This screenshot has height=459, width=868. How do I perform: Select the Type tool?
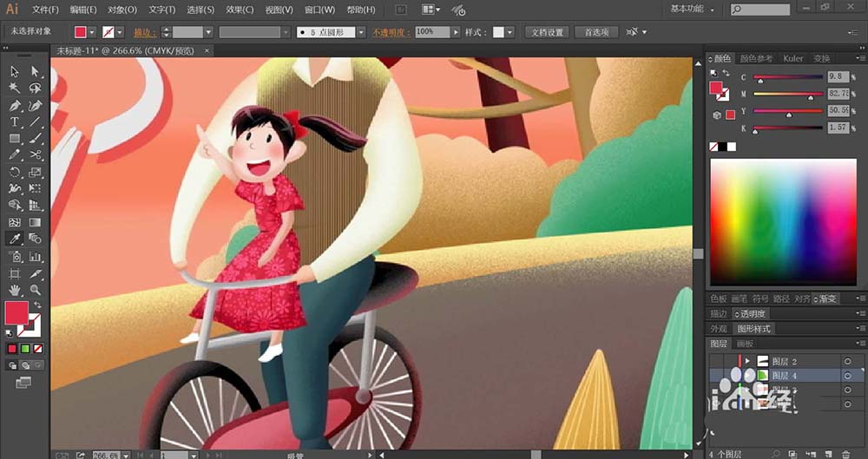click(x=15, y=121)
